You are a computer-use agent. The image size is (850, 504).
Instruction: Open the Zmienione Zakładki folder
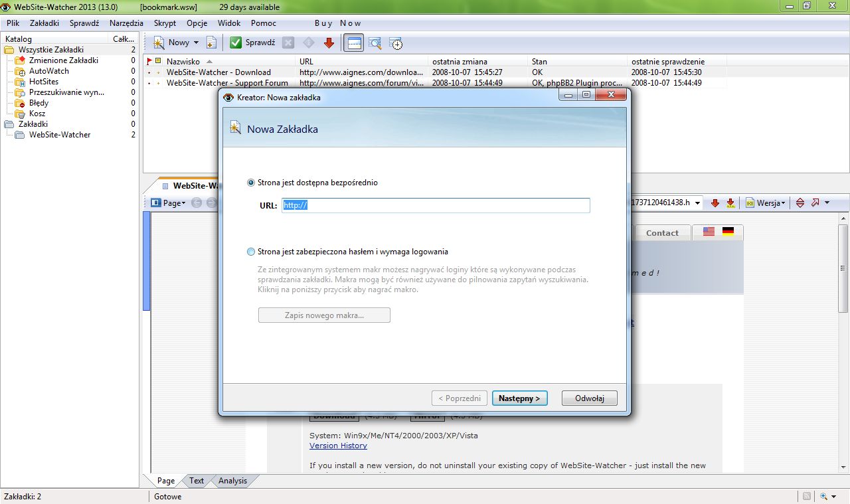(63, 60)
